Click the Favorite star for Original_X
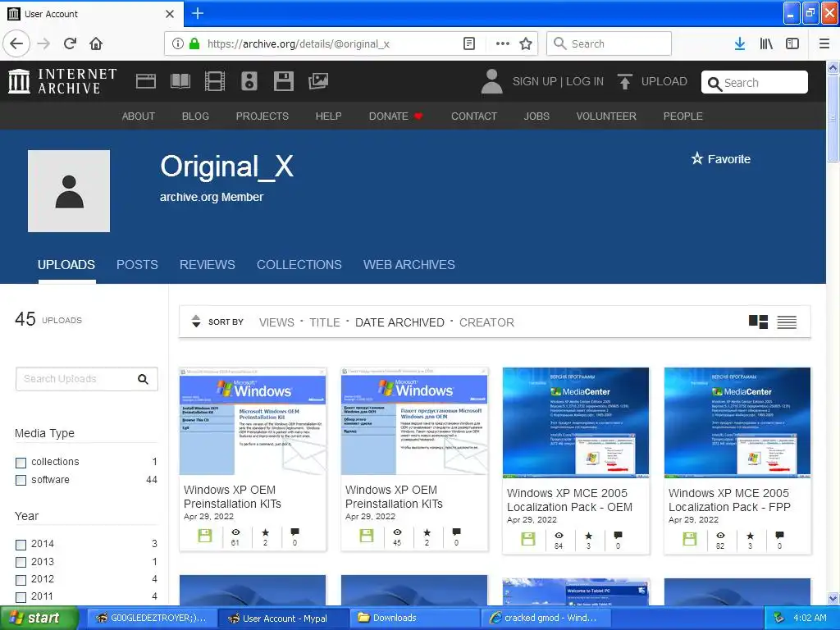 coord(696,158)
